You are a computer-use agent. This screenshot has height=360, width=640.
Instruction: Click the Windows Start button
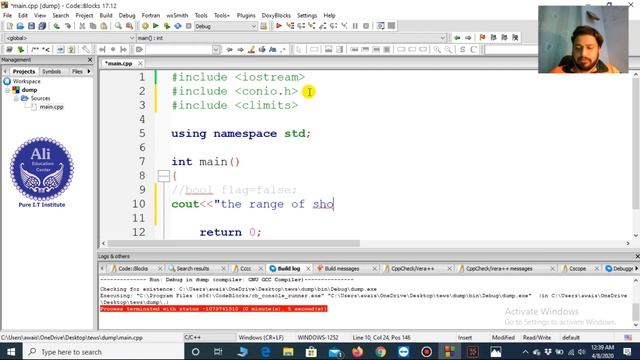[11, 352]
